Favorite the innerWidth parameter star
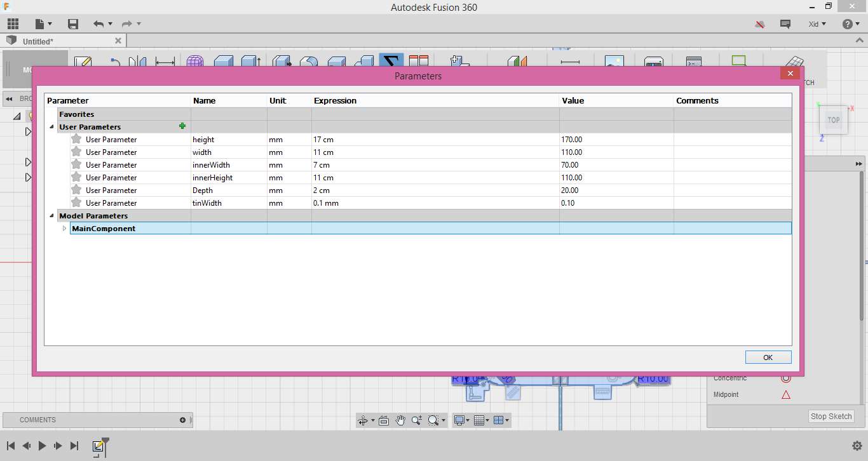The image size is (868, 461). [x=76, y=164]
